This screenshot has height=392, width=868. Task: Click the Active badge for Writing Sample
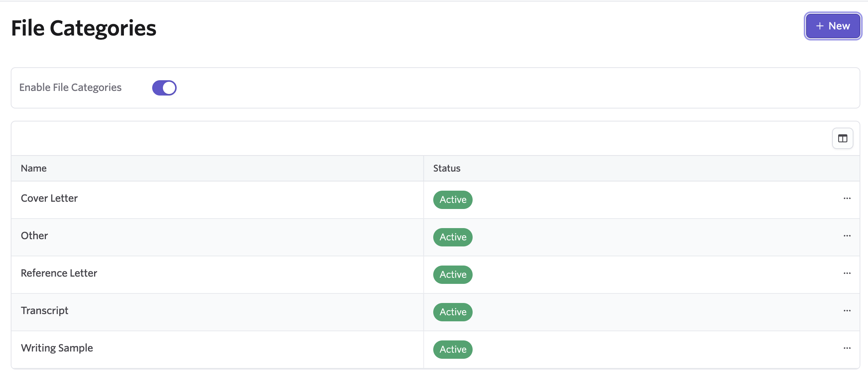click(x=453, y=350)
